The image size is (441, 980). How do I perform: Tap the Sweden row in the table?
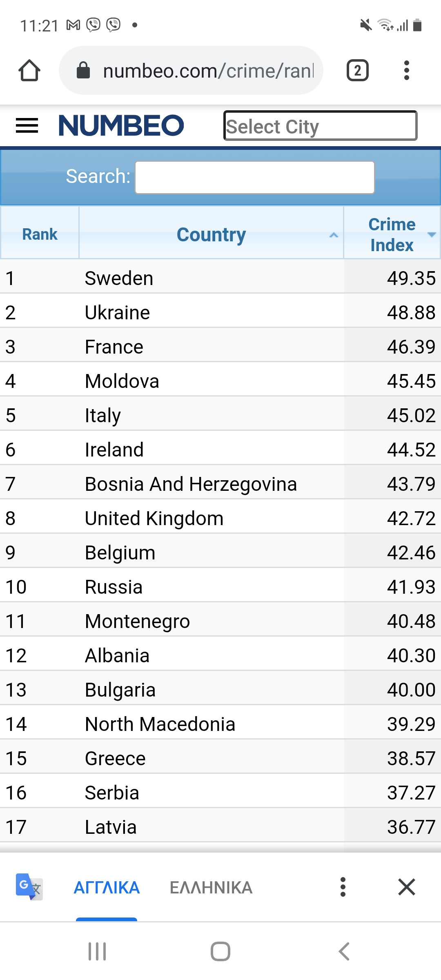point(220,278)
